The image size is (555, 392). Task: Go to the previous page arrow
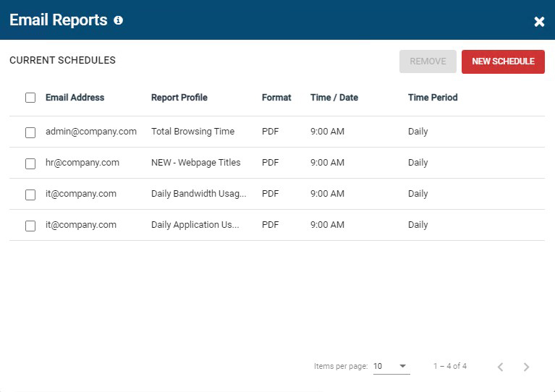tap(500, 367)
